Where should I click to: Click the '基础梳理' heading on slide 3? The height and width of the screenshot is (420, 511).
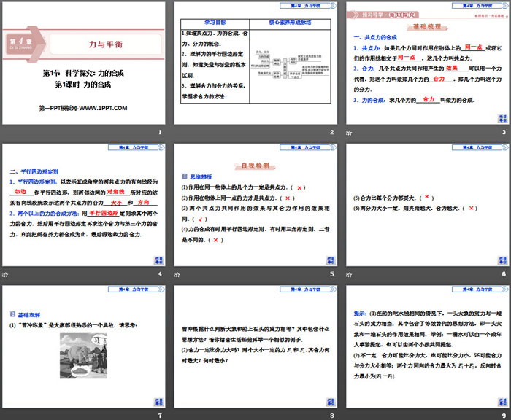coord(427,26)
